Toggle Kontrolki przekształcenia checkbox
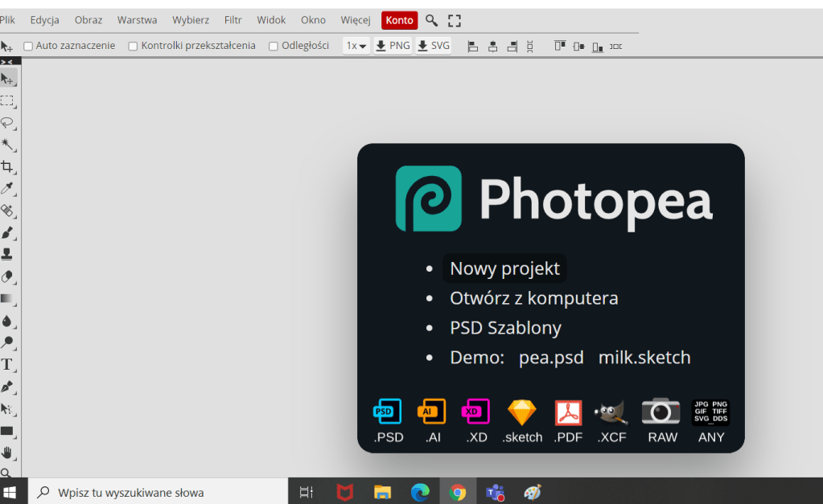823x504 pixels. (x=134, y=47)
